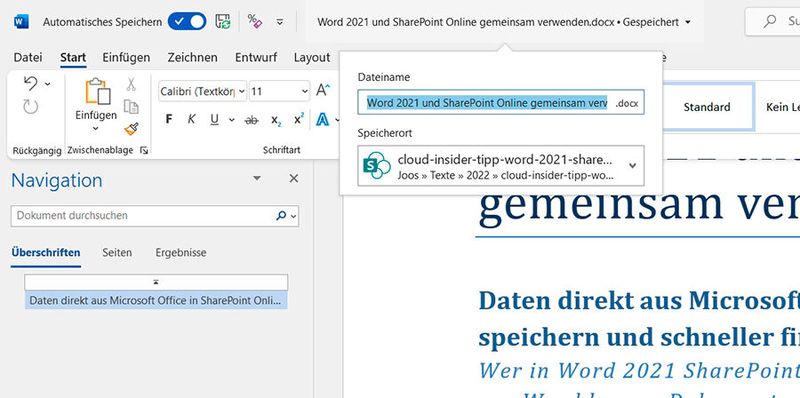Click the increase font size icon
Viewport: 800px width, 398px height.
(322, 90)
